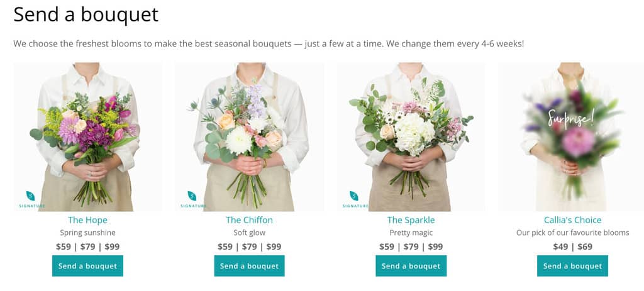This screenshot has height=291, width=644.
Task: Open The Hope bouquet photo
Action: coord(87,136)
